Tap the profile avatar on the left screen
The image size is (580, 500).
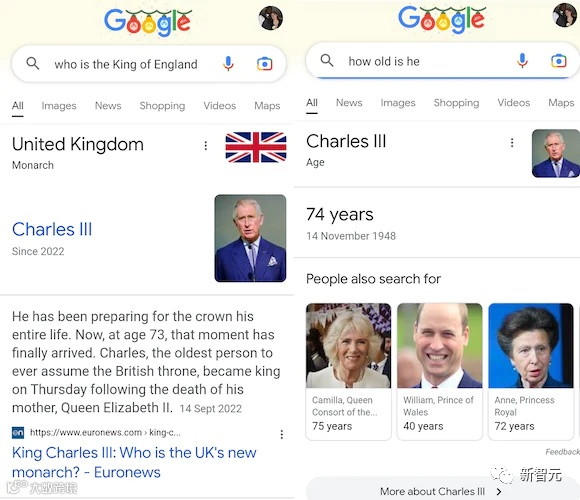coord(270,18)
